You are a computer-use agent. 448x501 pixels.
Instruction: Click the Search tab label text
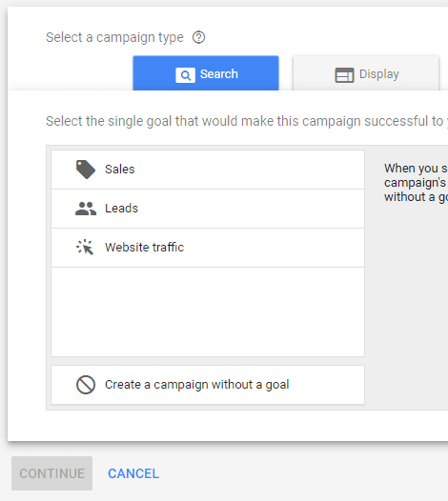pyautogui.click(x=219, y=73)
